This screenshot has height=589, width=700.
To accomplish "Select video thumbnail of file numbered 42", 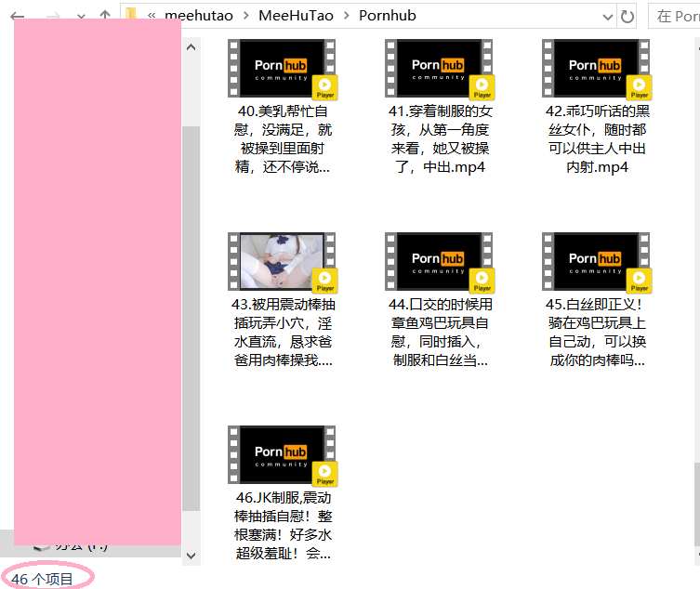I will click(596, 69).
